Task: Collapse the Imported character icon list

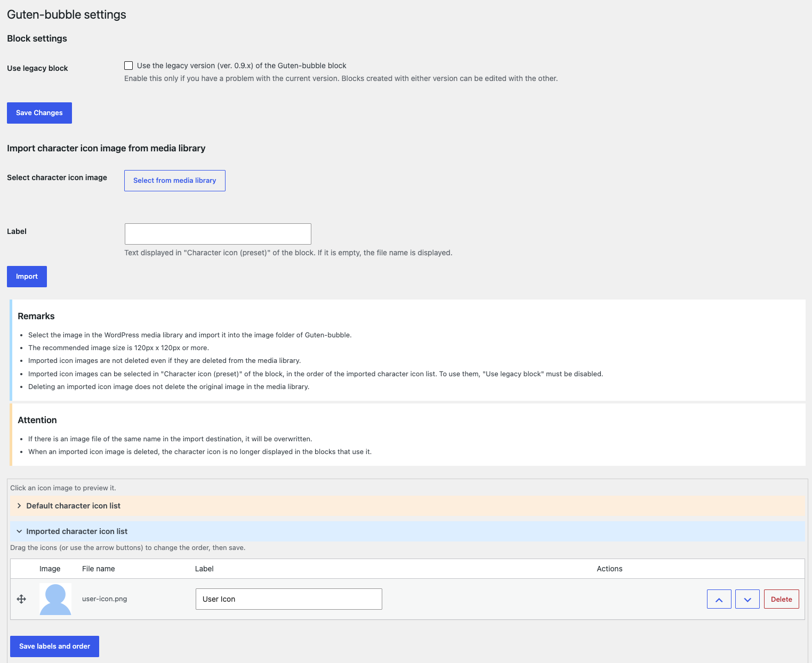Action: tap(407, 531)
